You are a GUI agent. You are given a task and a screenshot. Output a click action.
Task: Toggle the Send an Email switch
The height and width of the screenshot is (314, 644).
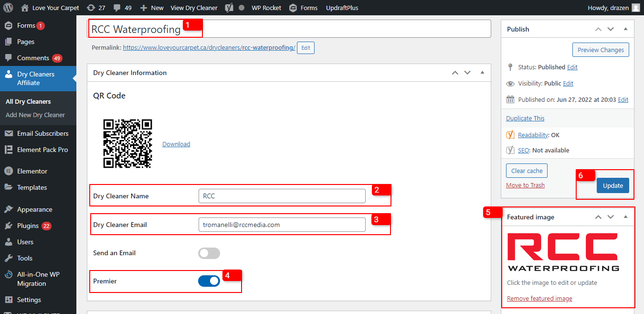point(209,253)
